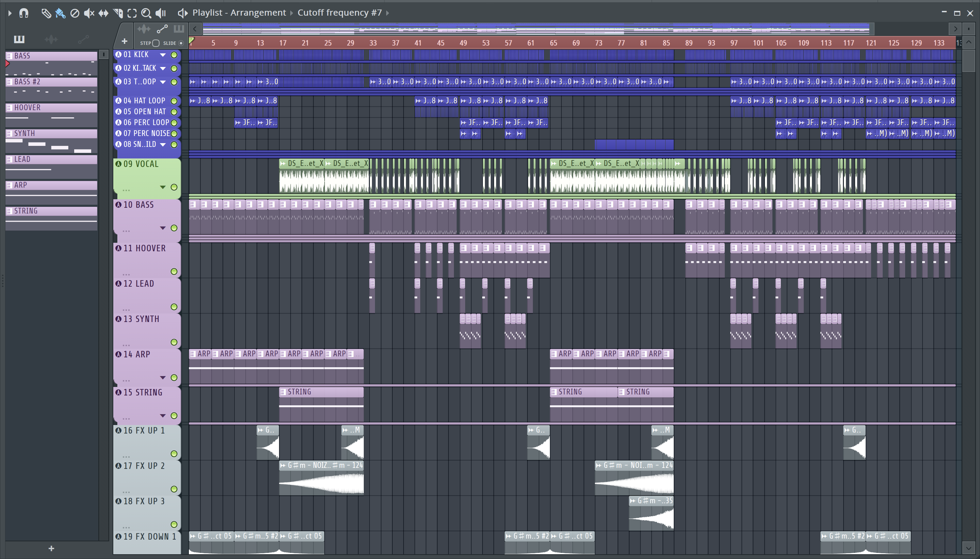
Task: Select the G#m - NOIZ clip on FX UP 2
Action: [x=321, y=478]
